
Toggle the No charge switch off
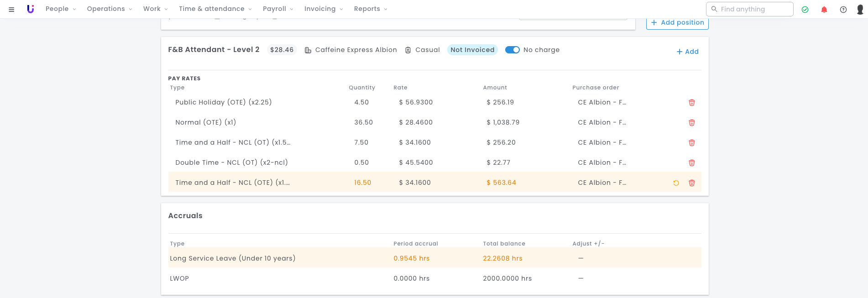coord(512,50)
